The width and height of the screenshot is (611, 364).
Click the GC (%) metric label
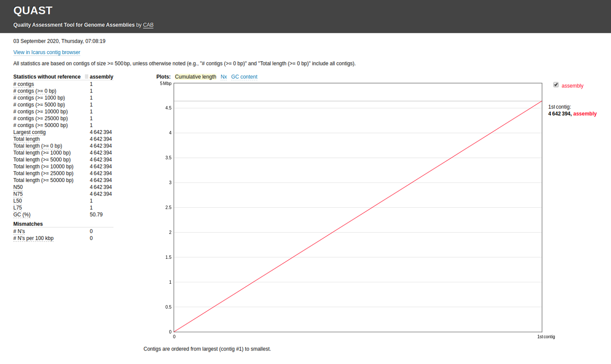[x=22, y=215]
